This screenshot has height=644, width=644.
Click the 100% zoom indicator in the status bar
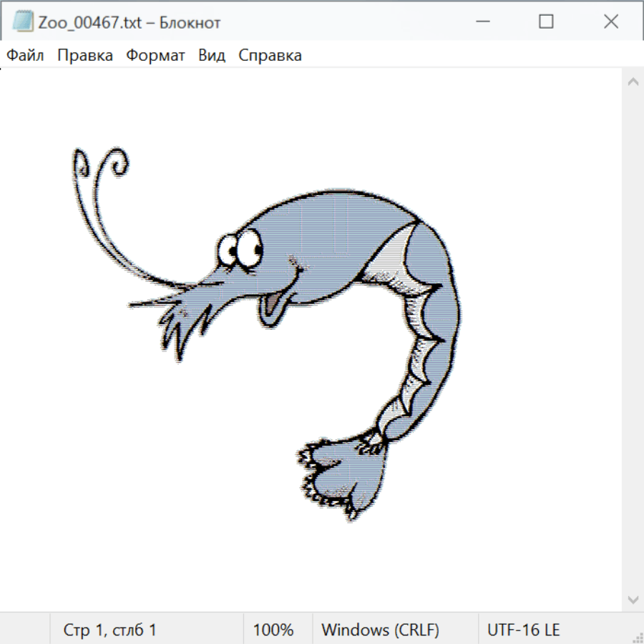[273, 630]
